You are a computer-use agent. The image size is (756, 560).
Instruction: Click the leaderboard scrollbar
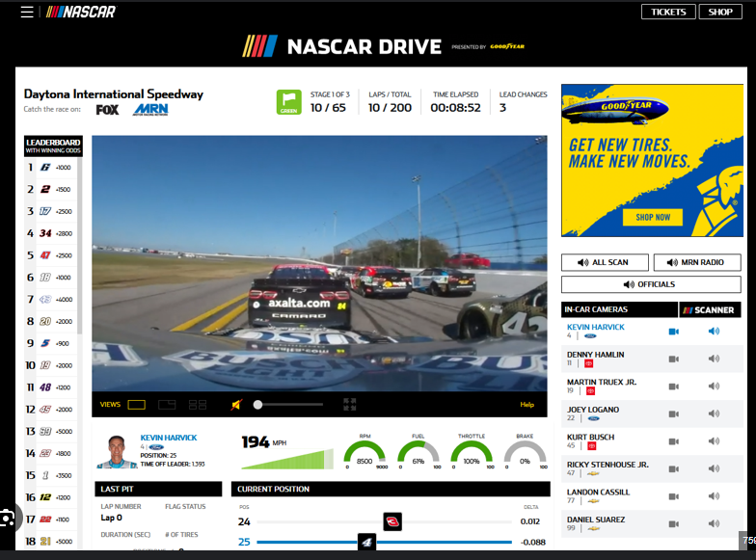click(x=80, y=247)
